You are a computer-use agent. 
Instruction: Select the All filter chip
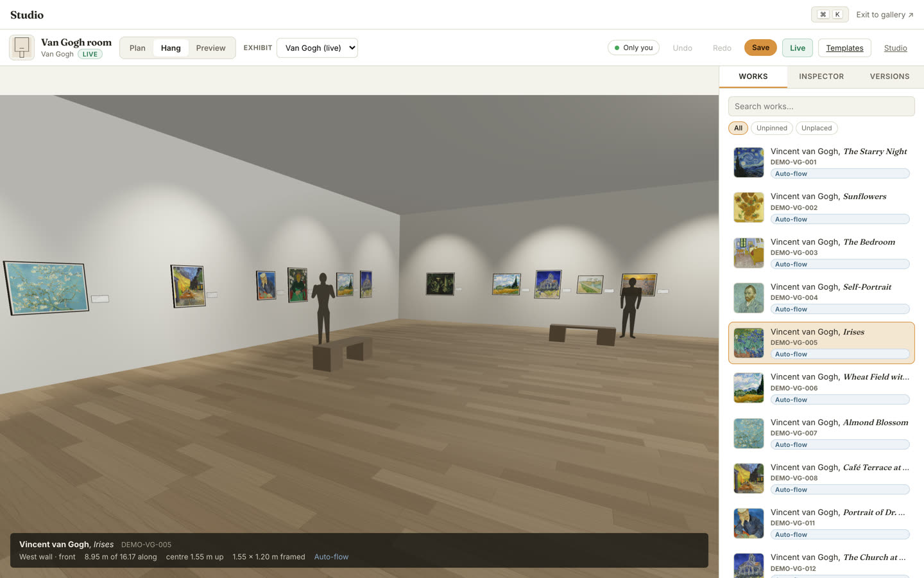[738, 128]
